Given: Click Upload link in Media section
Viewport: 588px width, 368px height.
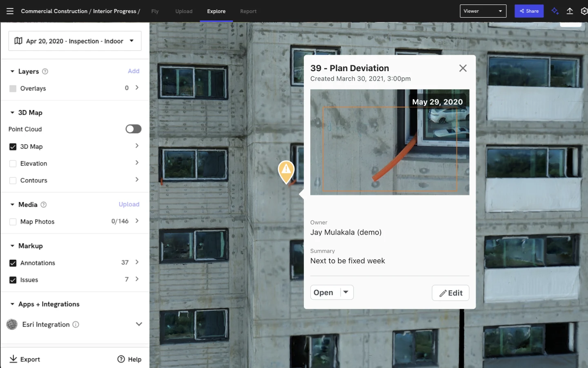Looking at the screenshot, I should pyautogui.click(x=129, y=204).
